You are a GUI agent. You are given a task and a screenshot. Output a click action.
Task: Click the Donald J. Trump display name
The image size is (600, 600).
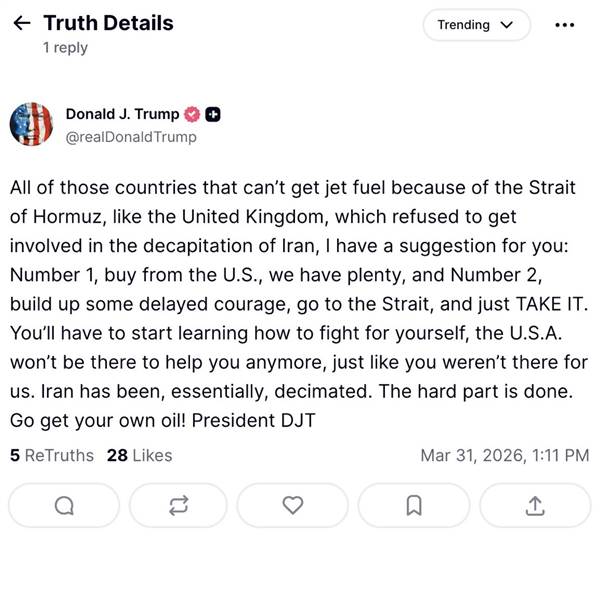point(122,114)
